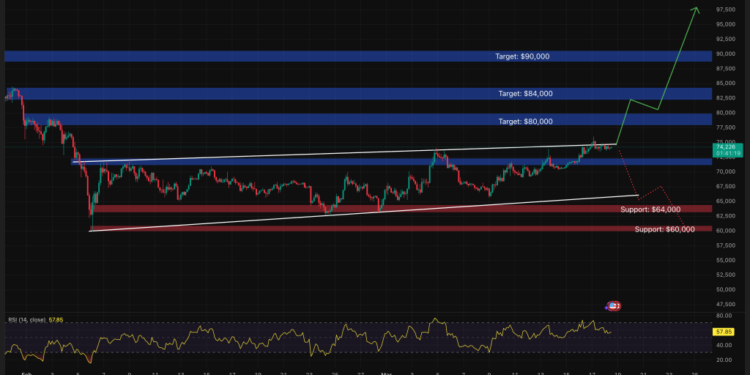Click the 57,500 price axis label
The height and width of the screenshot is (375, 750).
coord(726,245)
